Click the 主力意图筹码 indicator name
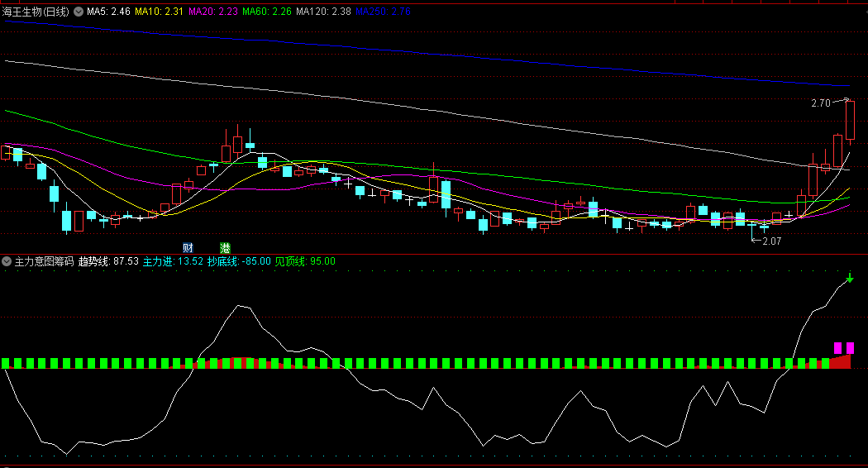 click(x=45, y=261)
